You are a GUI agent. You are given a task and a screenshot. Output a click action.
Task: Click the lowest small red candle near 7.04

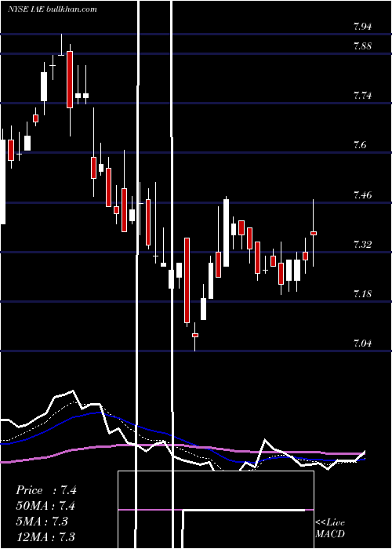(x=195, y=336)
